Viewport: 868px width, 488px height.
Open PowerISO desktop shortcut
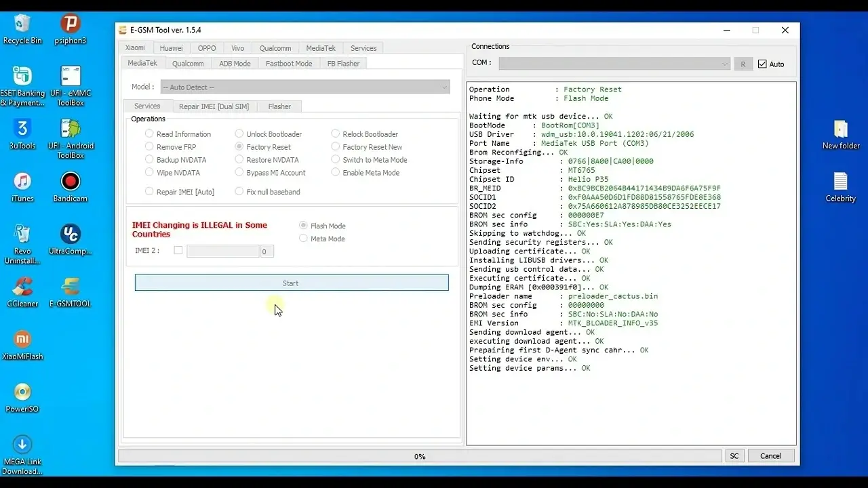pyautogui.click(x=22, y=398)
